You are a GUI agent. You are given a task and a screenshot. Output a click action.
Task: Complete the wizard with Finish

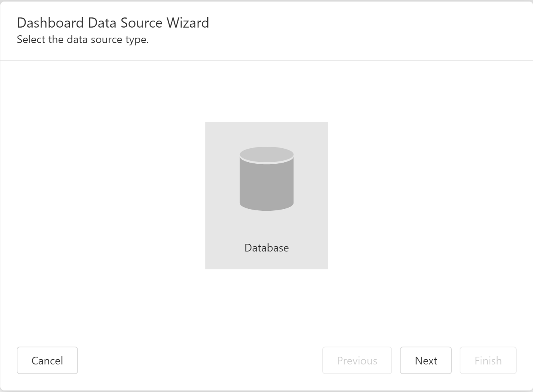click(488, 361)
